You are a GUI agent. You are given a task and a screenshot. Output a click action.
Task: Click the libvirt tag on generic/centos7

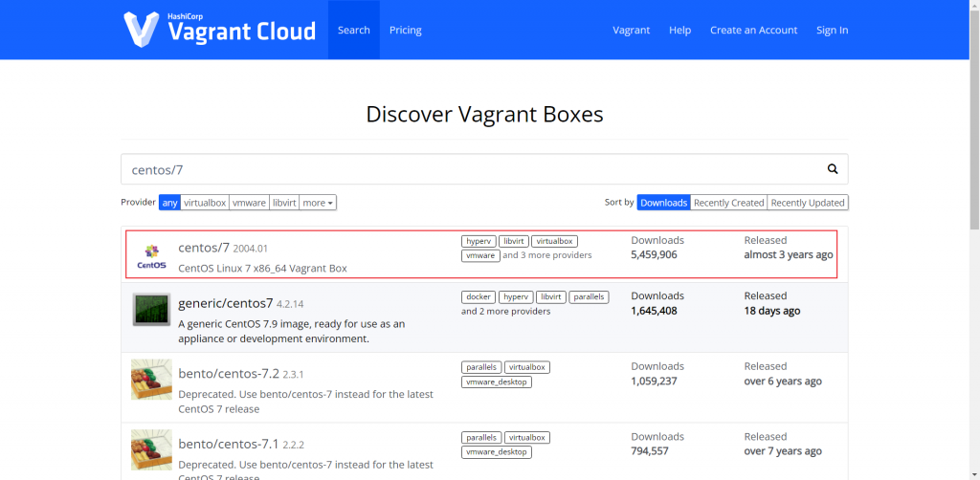coord(551,297)
